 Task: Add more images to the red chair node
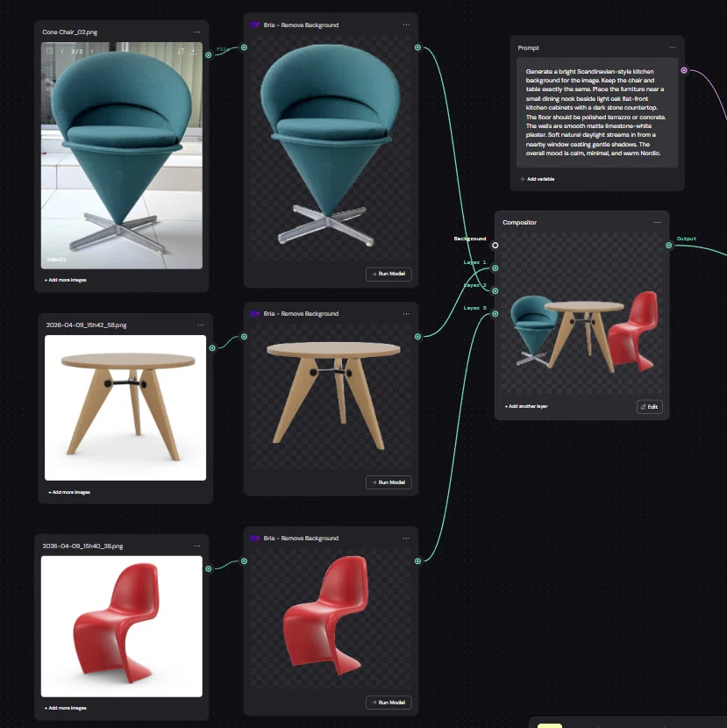(66, 708)
